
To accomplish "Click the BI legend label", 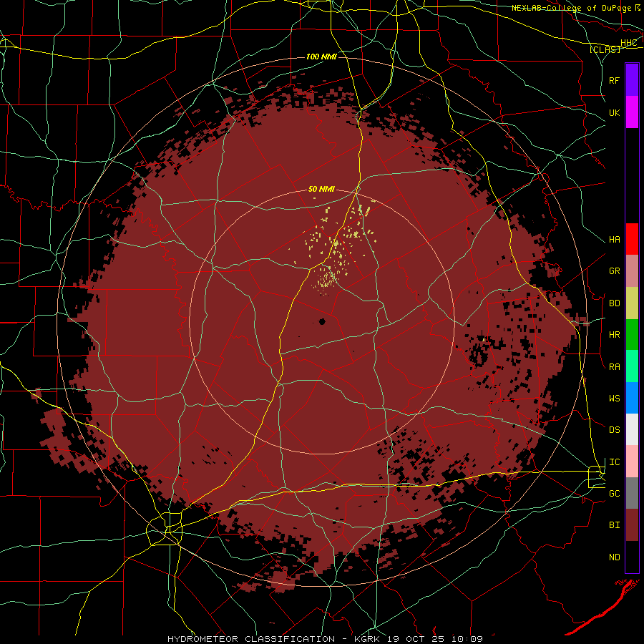I will 614,525.
